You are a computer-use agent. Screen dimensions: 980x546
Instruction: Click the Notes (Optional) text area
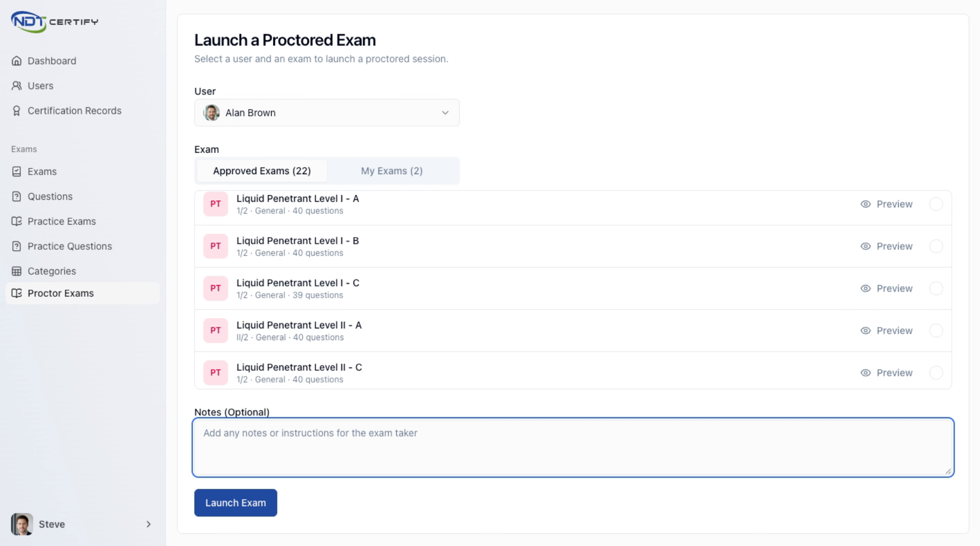pyautogui.click(x=573, y=447)
